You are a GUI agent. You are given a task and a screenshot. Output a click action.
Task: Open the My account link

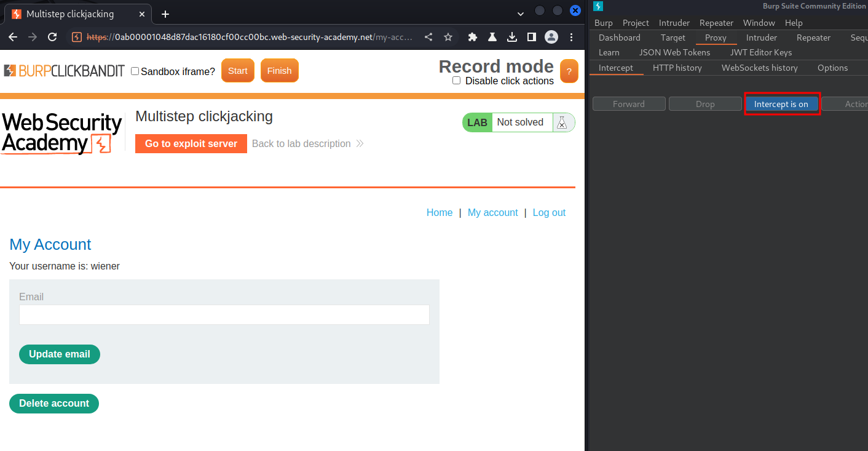click(x=493, y=212)
